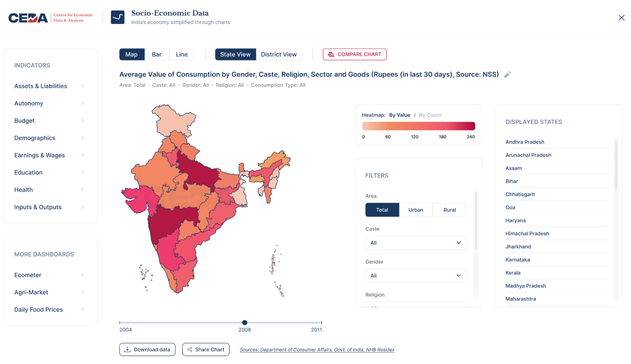Click the scales icon in Compare Chart
Viewport: 631px width, 364px height.
[331, 55]
